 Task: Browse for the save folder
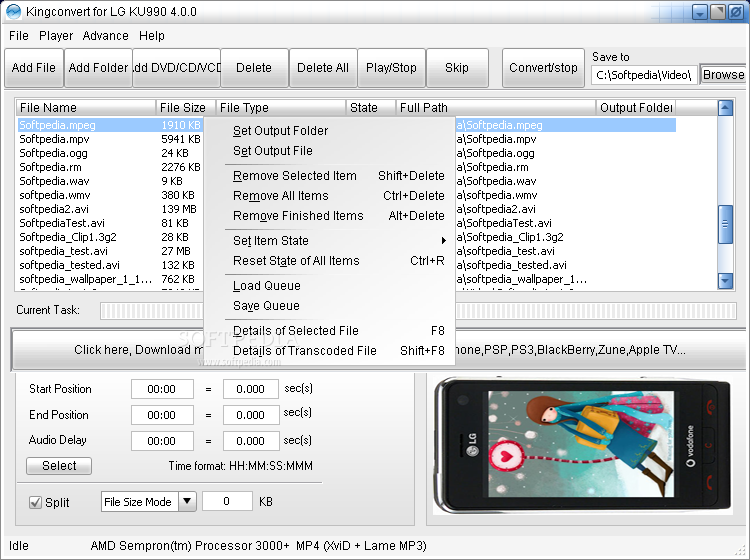723,75
